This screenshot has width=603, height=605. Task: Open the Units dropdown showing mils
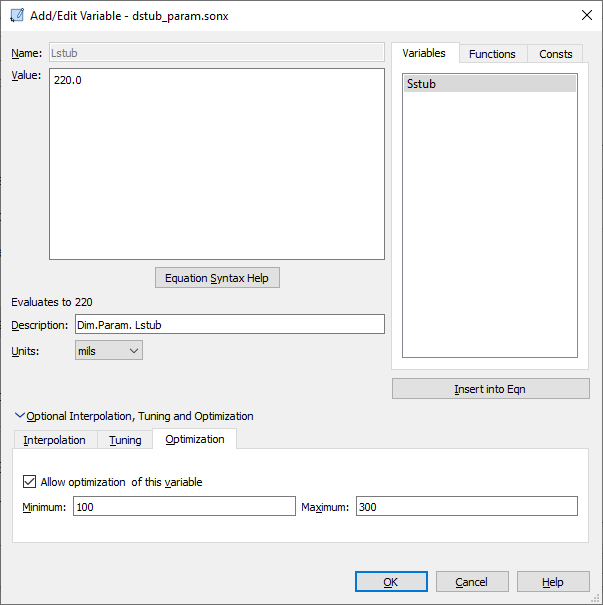pyautogui.click(x=109, y=351)
